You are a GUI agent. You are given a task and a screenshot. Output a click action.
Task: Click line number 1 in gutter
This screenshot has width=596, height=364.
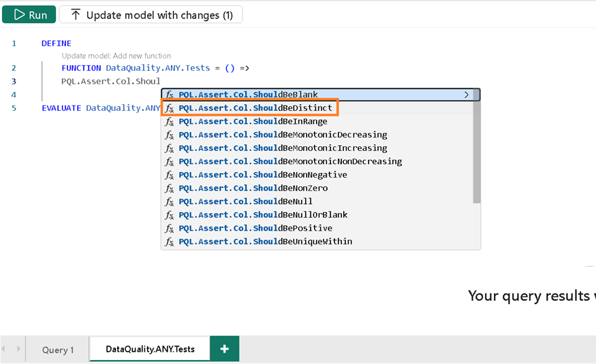pos(14,44)
